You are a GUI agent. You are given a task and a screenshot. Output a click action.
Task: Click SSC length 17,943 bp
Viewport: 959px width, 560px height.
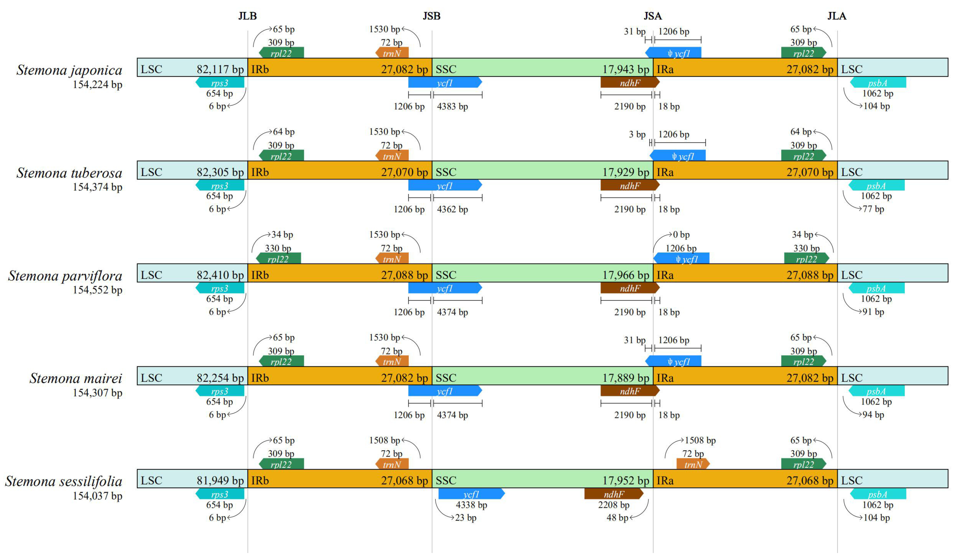[x=626, y=69]
